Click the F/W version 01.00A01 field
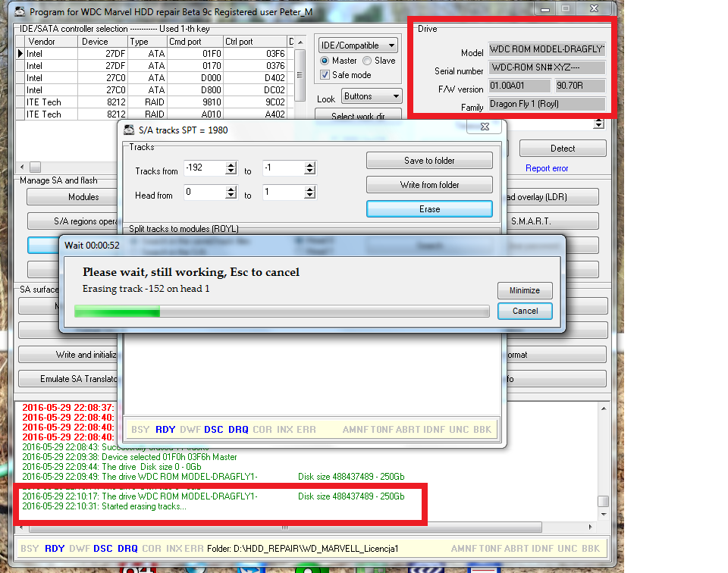The image size is (728, 573). pyautogui.click(x=519, y=86)
